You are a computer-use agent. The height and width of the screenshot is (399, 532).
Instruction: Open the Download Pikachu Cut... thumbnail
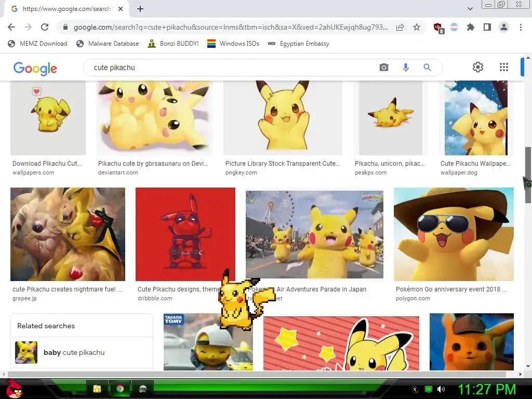[48, 118]
